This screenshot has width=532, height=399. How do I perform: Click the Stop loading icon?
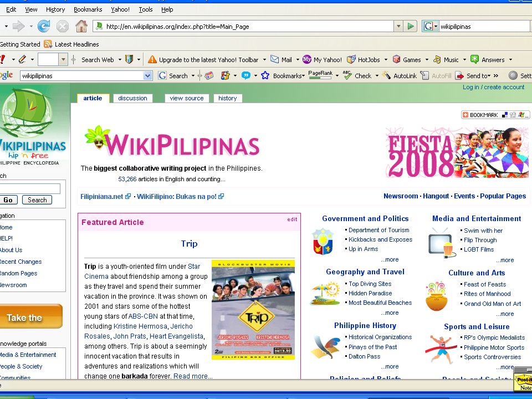coord(63,26)
